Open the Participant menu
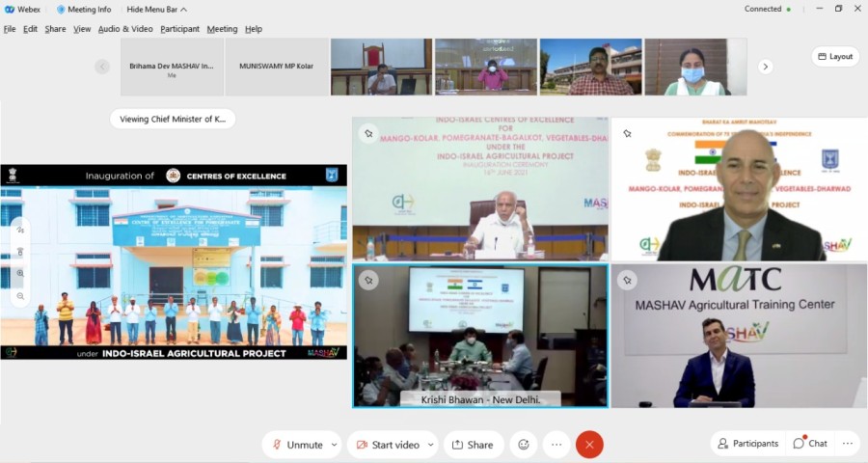The height and width of the screenshot is (463, 868). [x=179, y=29]
